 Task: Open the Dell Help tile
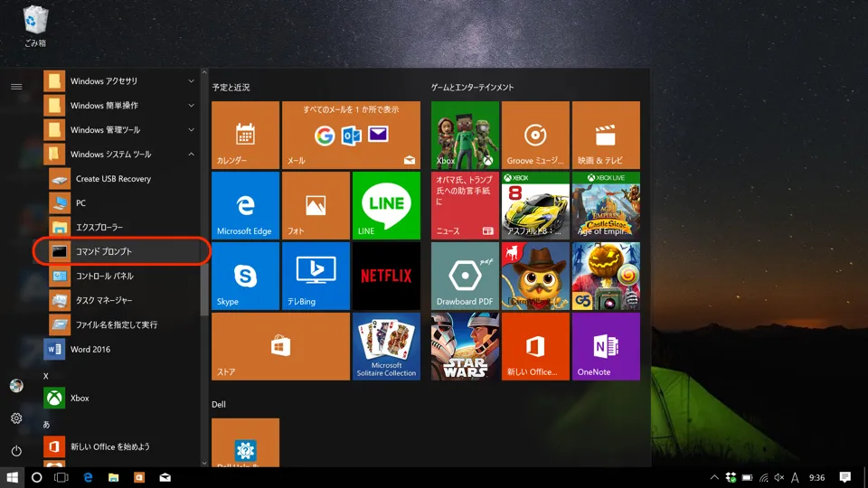[x=245, y=443]
